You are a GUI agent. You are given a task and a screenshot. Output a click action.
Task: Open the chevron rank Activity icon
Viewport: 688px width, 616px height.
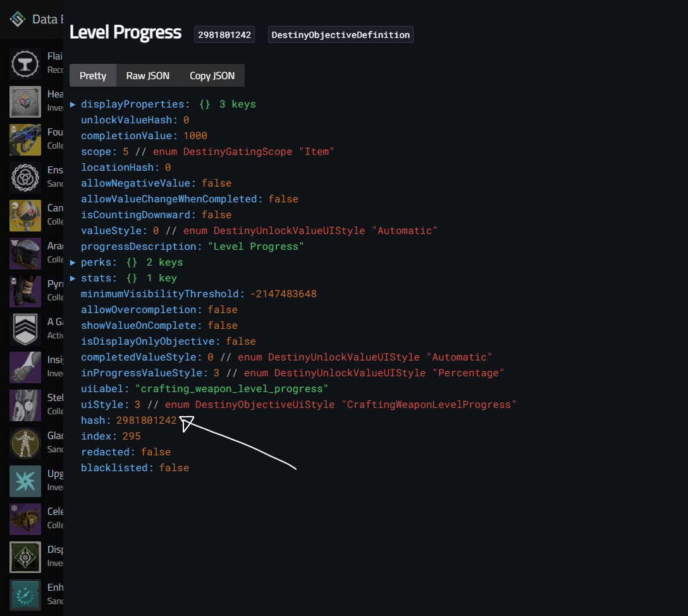25,329
